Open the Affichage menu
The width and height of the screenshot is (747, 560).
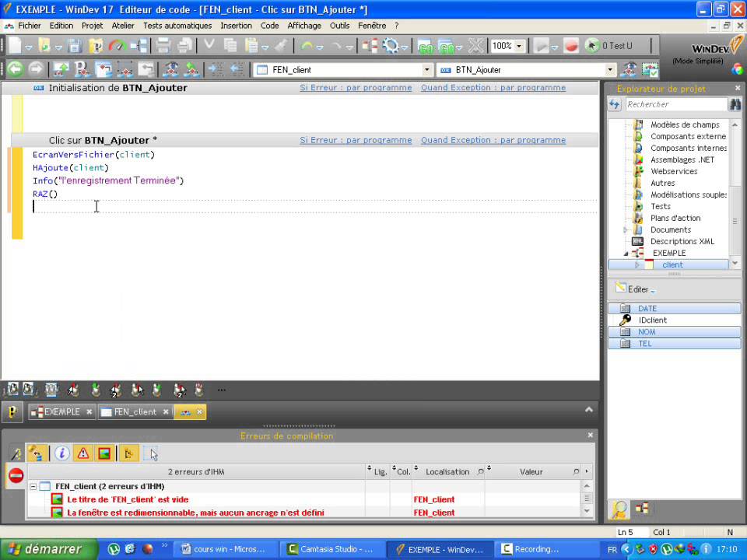304,26
